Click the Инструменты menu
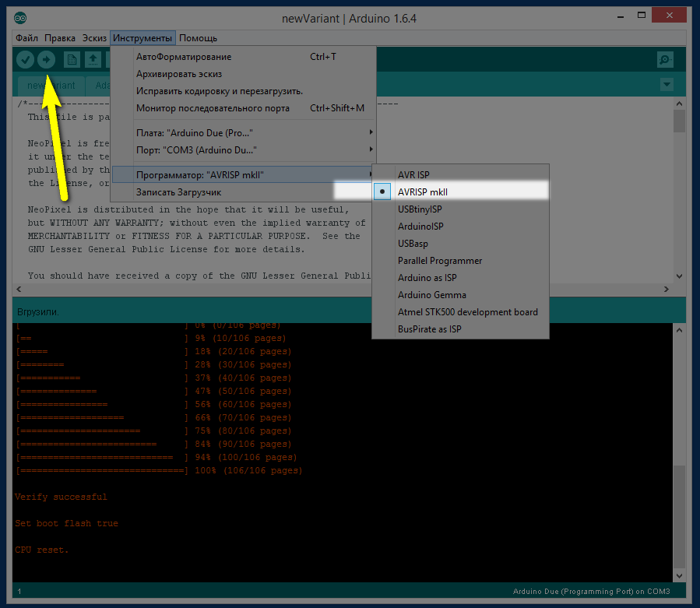 click(x=142, y=38)
